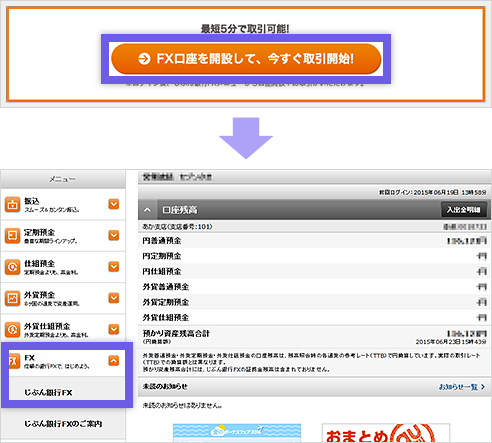Click the arrow circle icon on orange button
This screenshot has width=492, height=443.
point(144,59)
